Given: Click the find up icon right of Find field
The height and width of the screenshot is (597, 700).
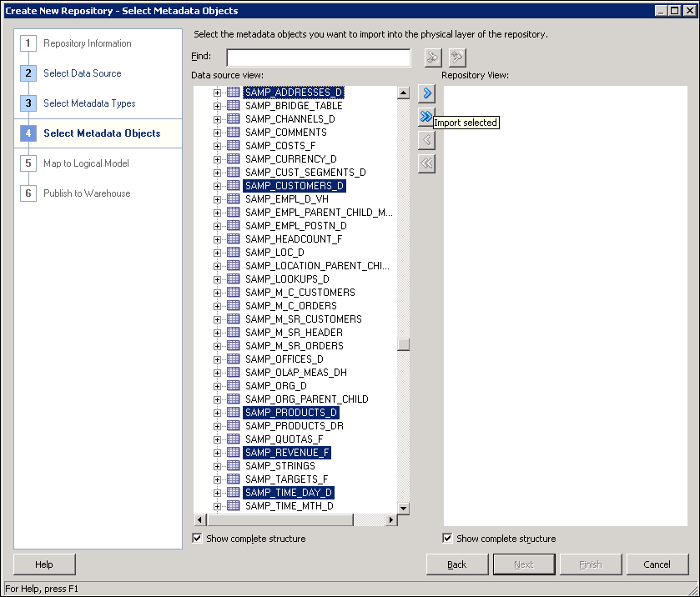Looking at the screenshot, I should 457,58.
